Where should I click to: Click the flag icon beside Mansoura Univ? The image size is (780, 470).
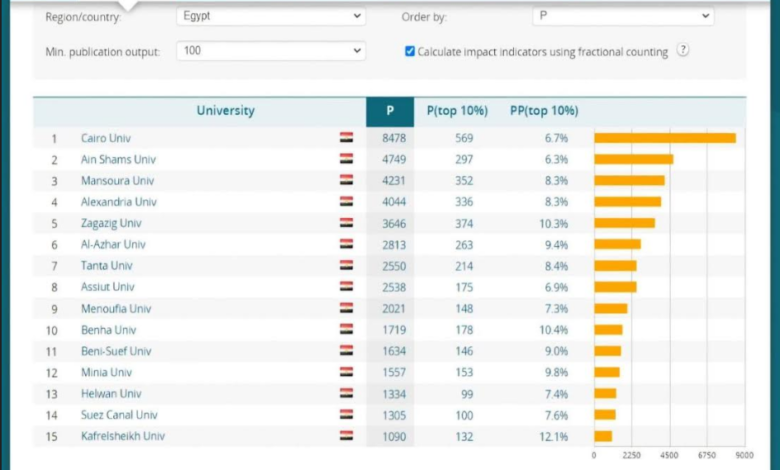point(347,180)
